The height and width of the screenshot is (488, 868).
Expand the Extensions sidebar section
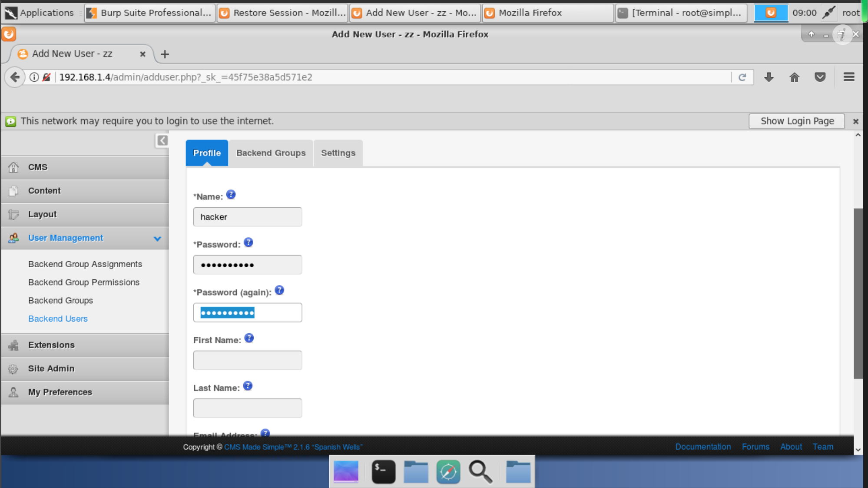(51, 345)
